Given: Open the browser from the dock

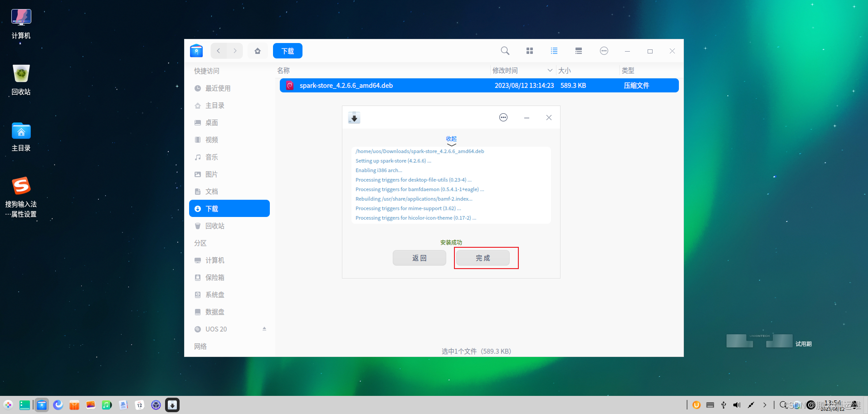Looking at the screenshot, I should [x=58, y=405].
